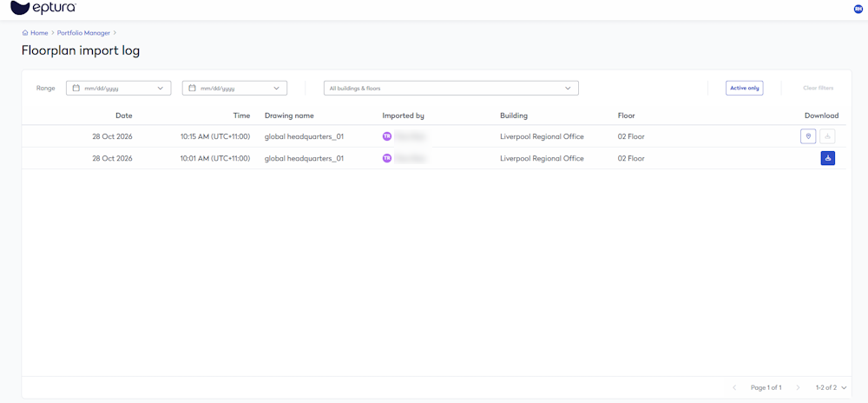Click the Building column header
Screen dimensions: 868x403
[514, 116]
